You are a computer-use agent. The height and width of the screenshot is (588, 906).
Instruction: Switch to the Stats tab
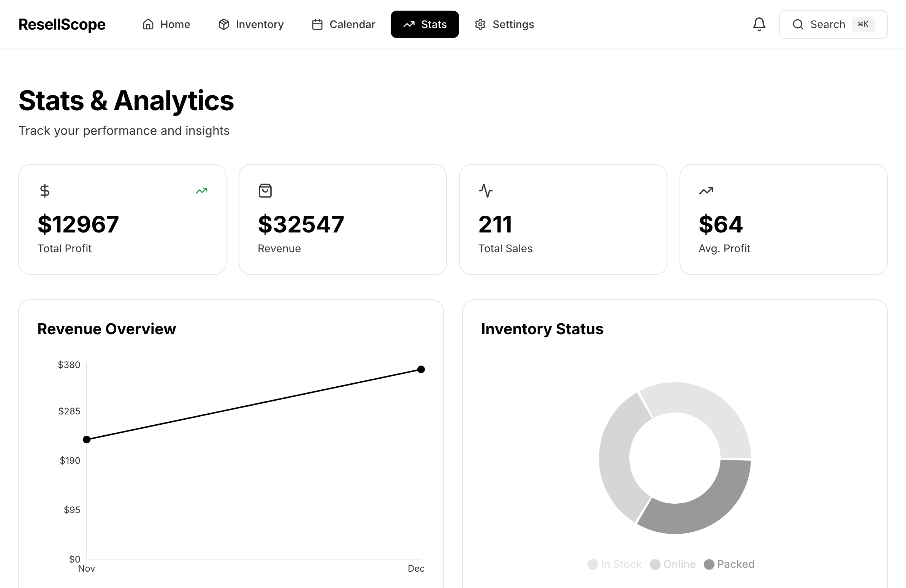424,24
